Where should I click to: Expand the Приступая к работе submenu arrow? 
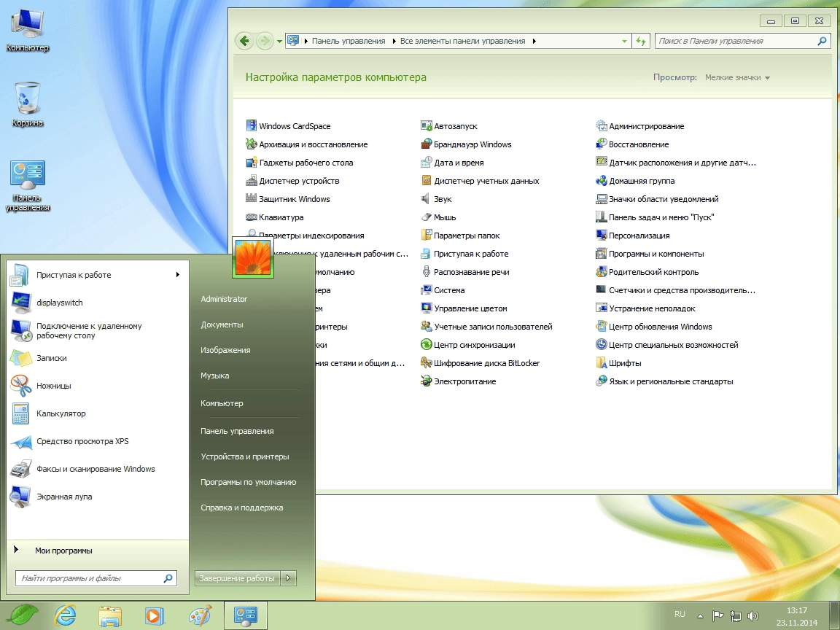click(x=177, y=275)
